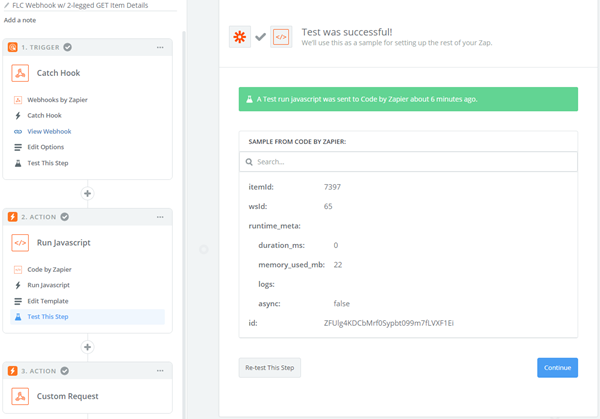Add a step below the trigger
The width and height of the screenshot is (600, 419).
pyautogui.click(x=87, y=193)
